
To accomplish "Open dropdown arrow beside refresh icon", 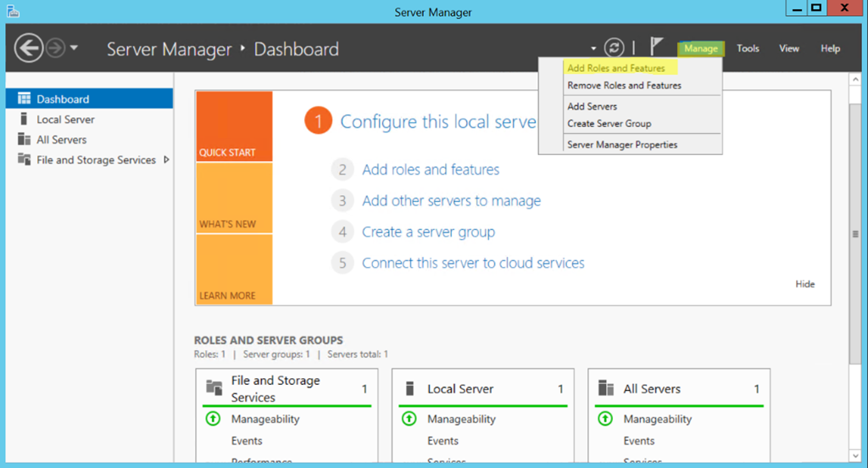I will (593, 48).
